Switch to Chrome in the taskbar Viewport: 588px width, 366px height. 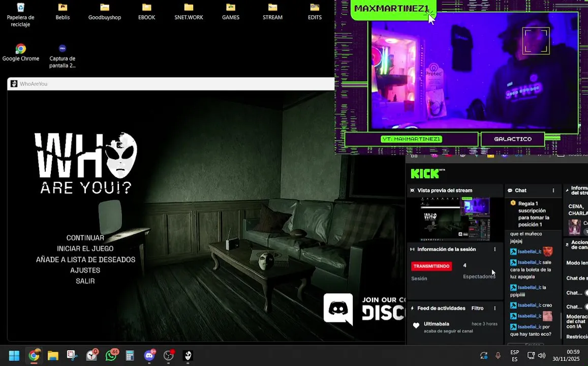click(34, 355)
